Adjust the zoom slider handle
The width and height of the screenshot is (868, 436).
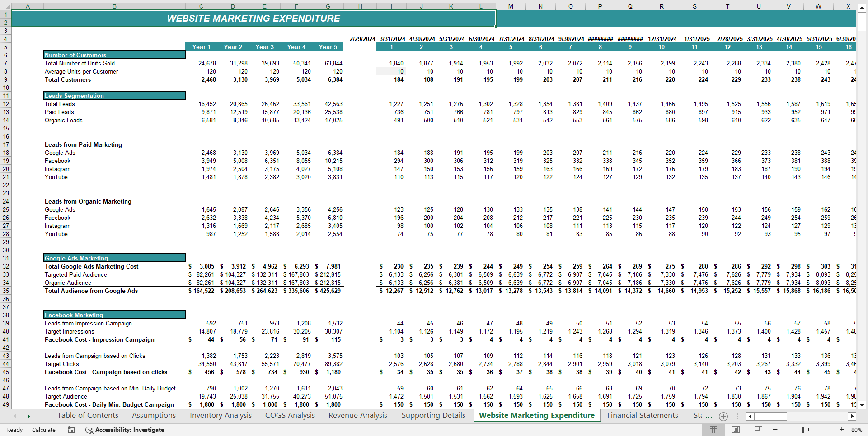pos(803,430)
